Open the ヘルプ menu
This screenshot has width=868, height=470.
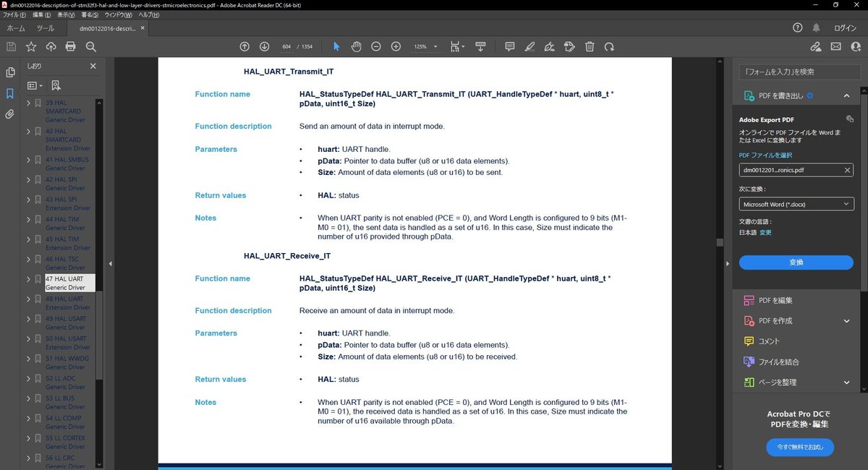pos(149,14)
